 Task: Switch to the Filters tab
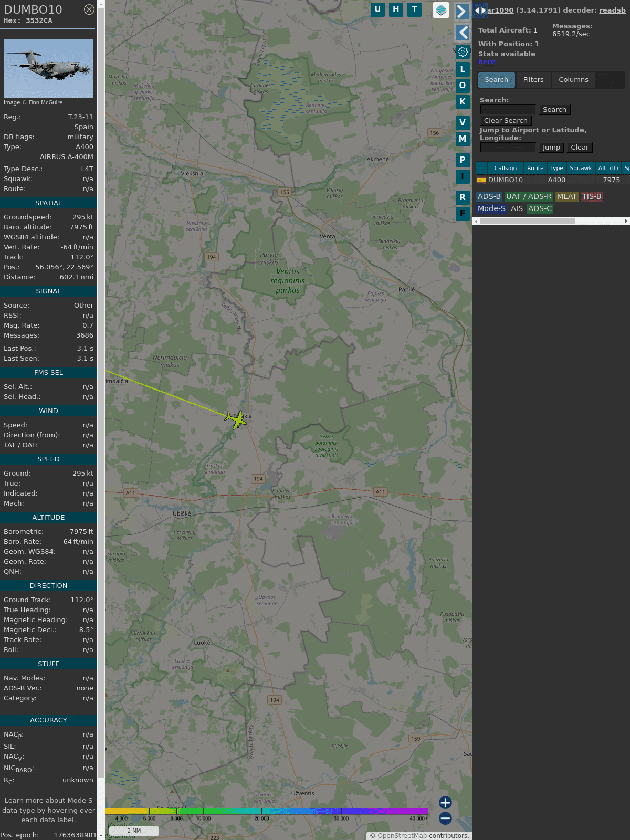click(x=533, y=80)
